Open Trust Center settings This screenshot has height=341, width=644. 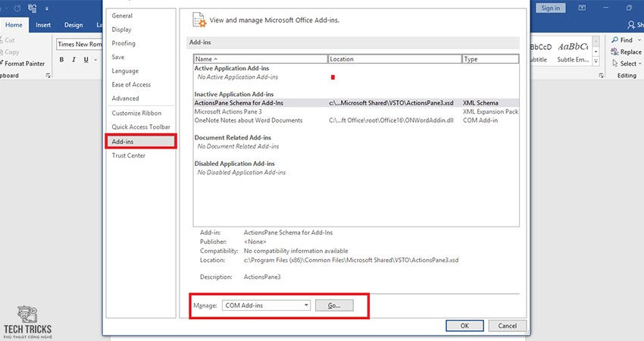coord(128,155)
